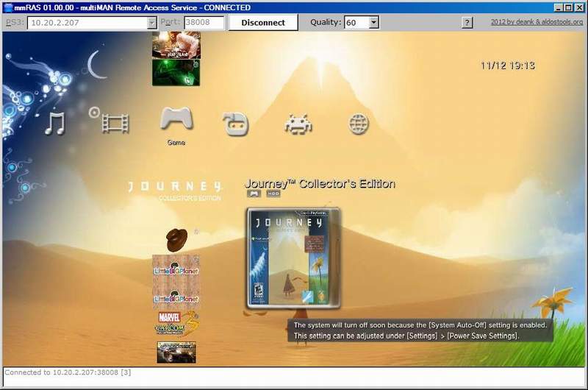Image resolution: width=588 pixels, height=390 pixels.
Task: Select the Network globe icon in XMB
Action: click(x=359, y=124)
